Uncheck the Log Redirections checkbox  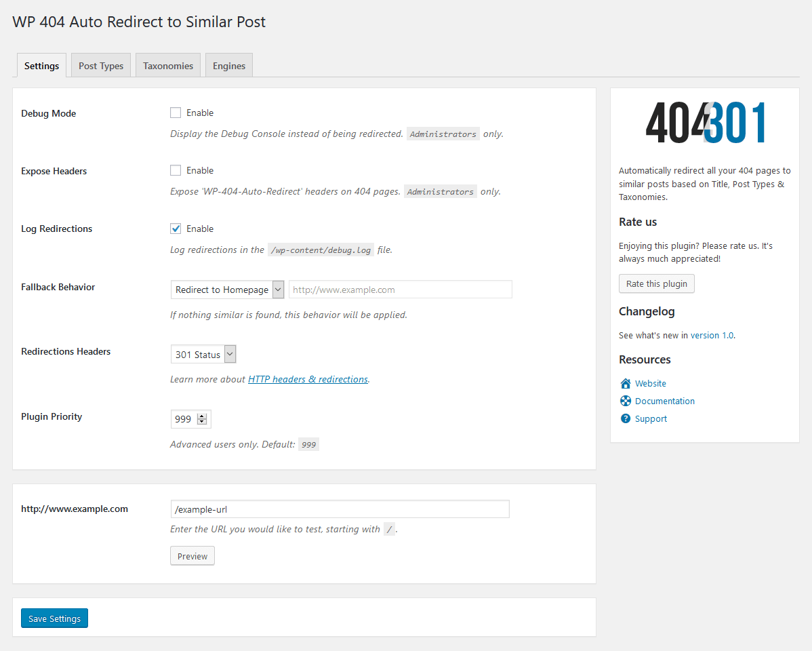click(176, 229)
